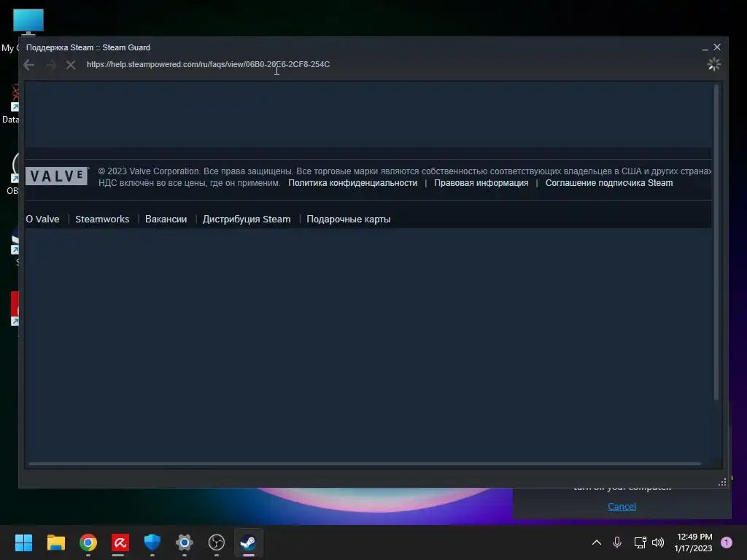Stop loading the Steam Guard page
This screenshot has height=560, width=747.
pyautogui.click(x=71, y=65)
